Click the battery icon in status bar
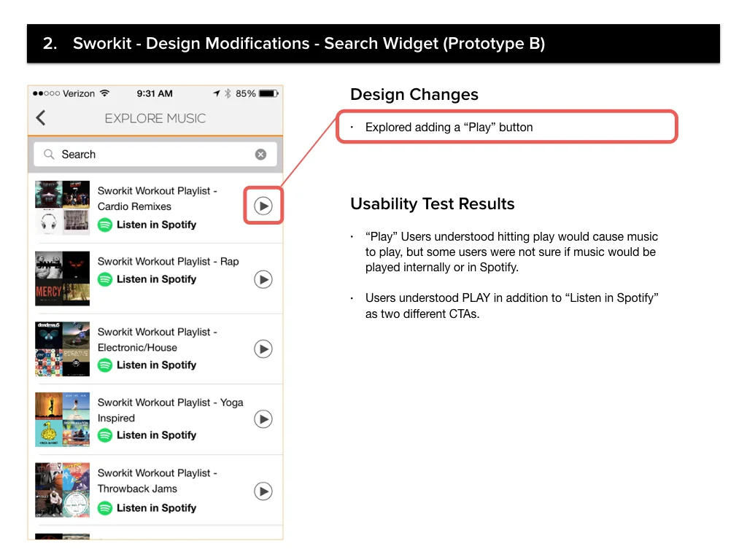This screenshot has width=747, height=560. pos(268,93)
